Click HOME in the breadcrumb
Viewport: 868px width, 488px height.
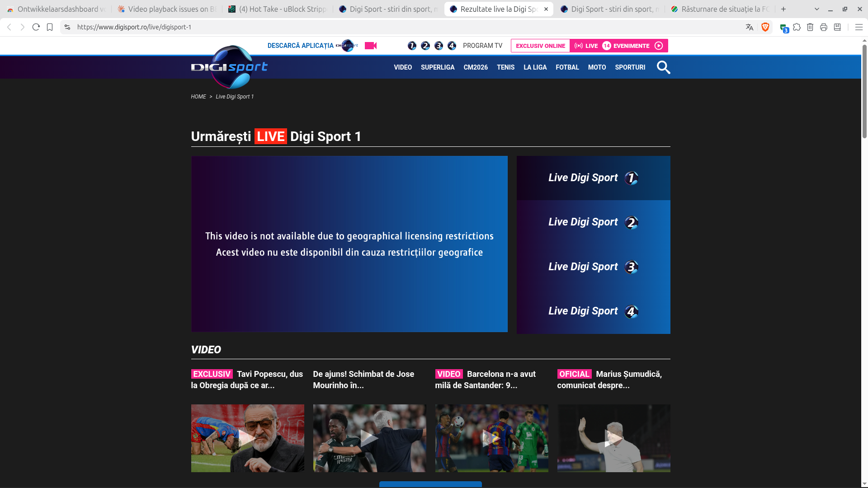[198, 97]
